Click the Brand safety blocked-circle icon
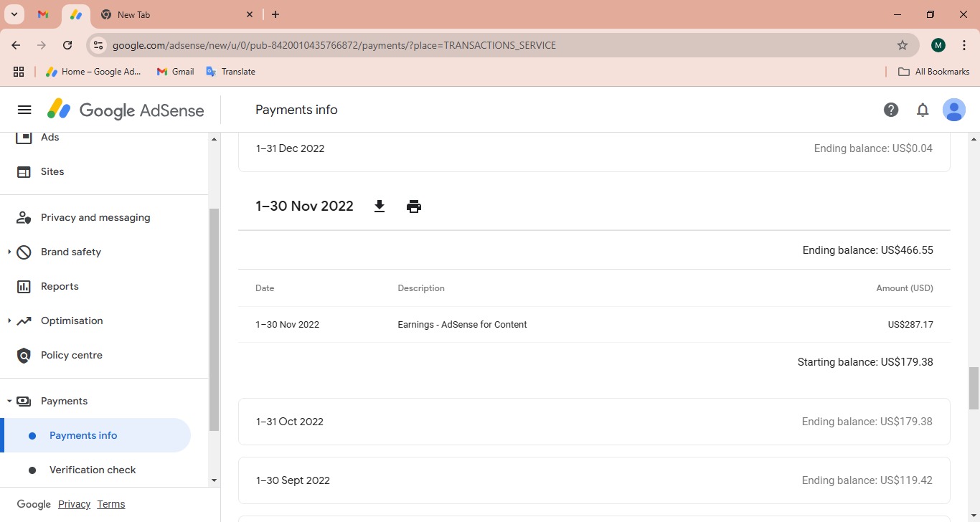980x522 pixels. click(24, 252)
